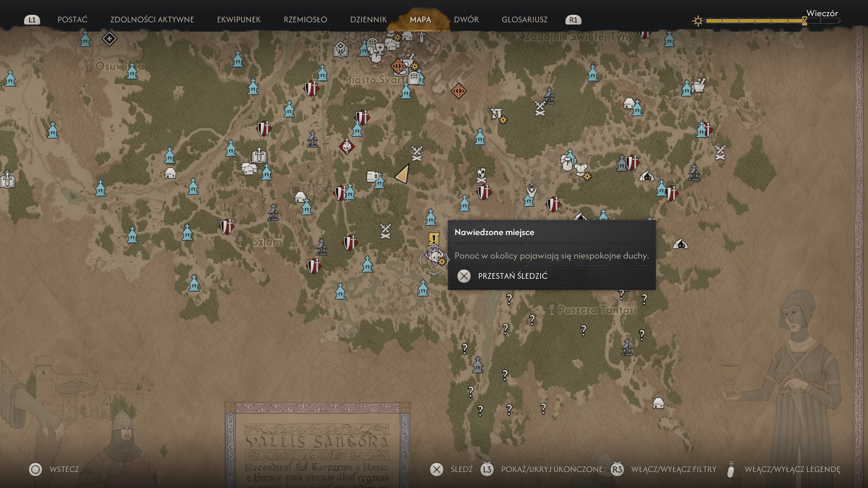Switch to the ZDOLNOŚCI AKTYWNE tab
Viewport: 868px width, 488px height.
tap(152, 19)
